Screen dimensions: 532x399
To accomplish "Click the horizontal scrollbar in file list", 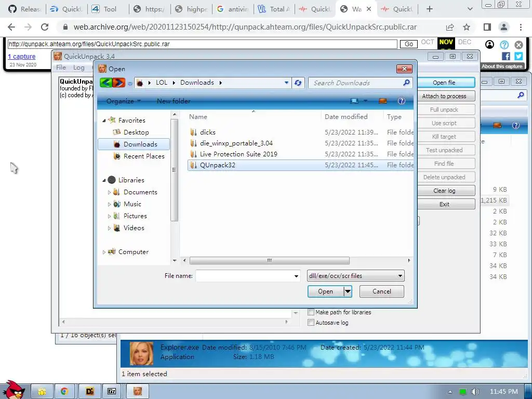I will [x=270, y=261].
